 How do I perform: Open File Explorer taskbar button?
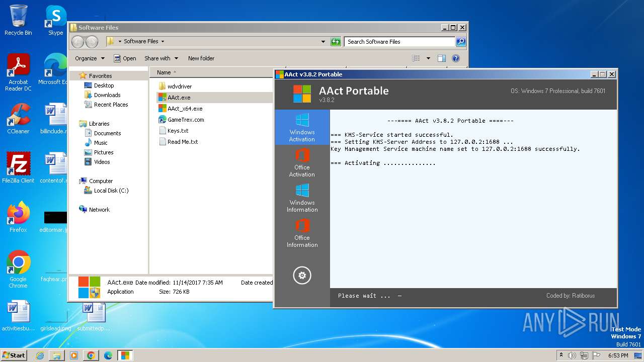point(57,355)
